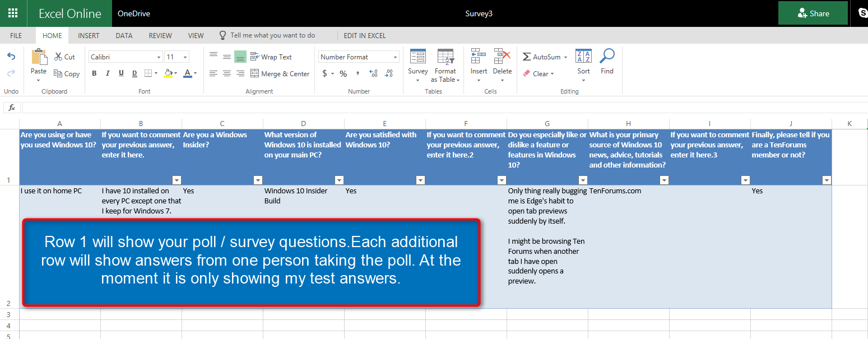Toggle Wrap Text

pyautogui.click(x=271, y=57)
